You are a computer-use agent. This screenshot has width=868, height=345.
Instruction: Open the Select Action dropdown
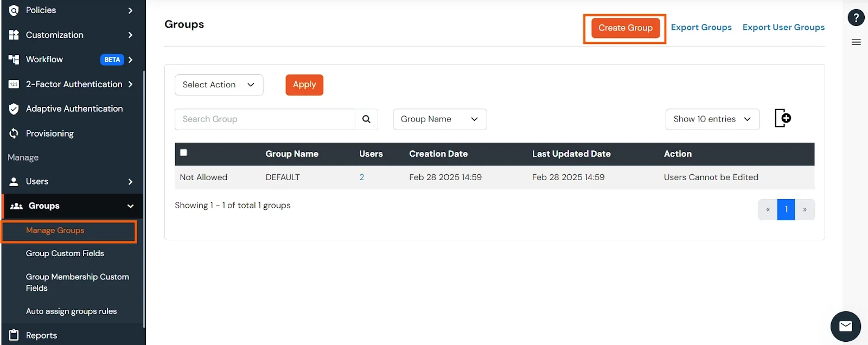(219, 85)
